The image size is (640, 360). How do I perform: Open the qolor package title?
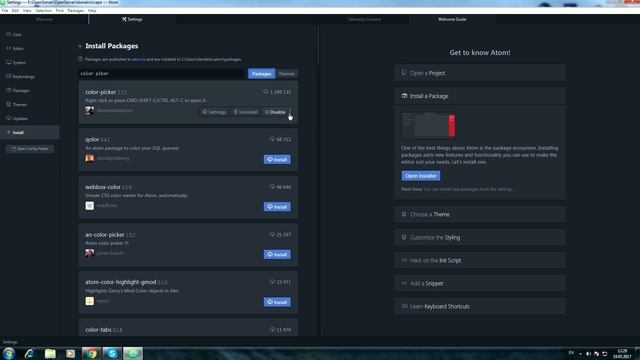(x=92, y=139)
